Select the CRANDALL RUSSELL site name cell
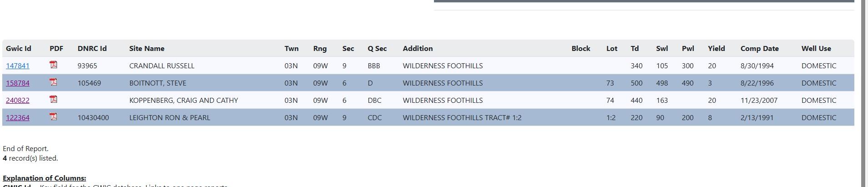This screenshot has width=868, height=187. 161,66
